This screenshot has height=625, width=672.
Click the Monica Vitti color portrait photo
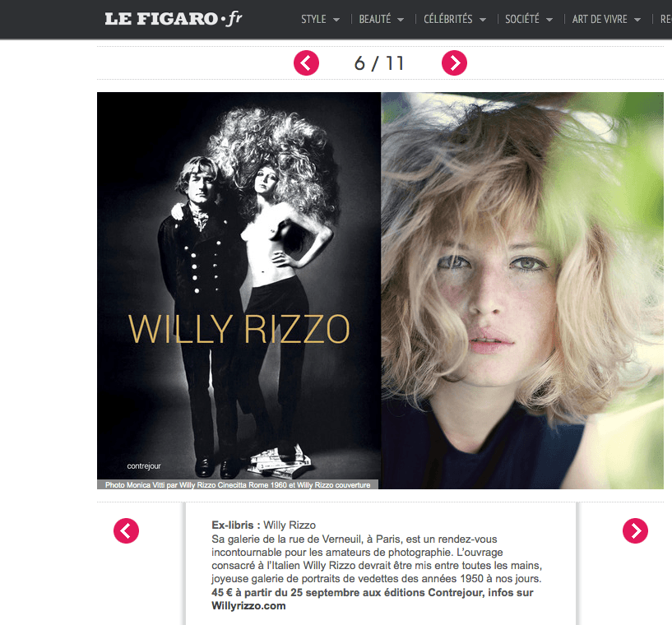[x=522, y=290]
